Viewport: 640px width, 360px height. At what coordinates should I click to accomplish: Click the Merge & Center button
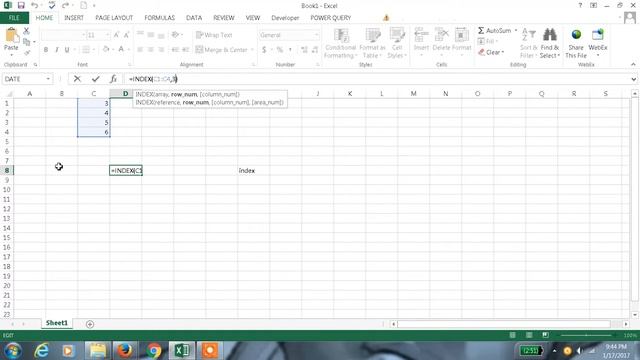[x=222, y=50]
